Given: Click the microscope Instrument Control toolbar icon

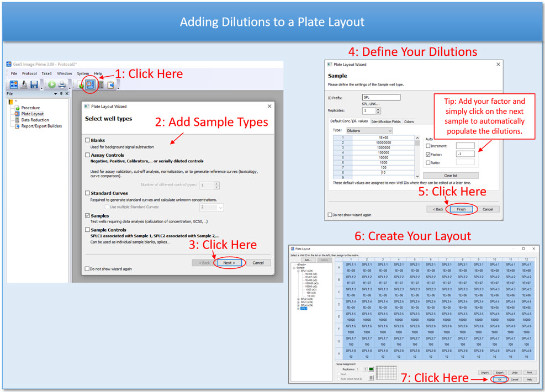Looking at the screenshot, I should tap(24, 85).
